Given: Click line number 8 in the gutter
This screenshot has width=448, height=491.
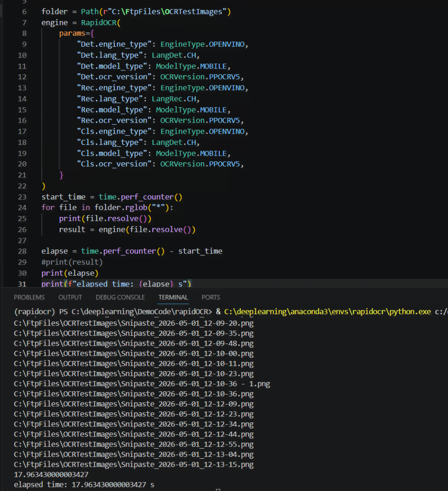Looking at the screenshot, I should pos(24,33).
